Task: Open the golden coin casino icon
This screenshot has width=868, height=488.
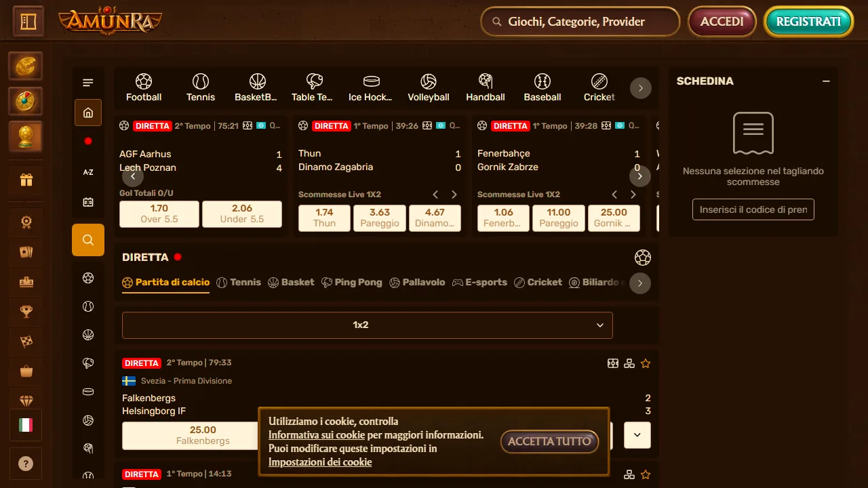Action: 26,66
